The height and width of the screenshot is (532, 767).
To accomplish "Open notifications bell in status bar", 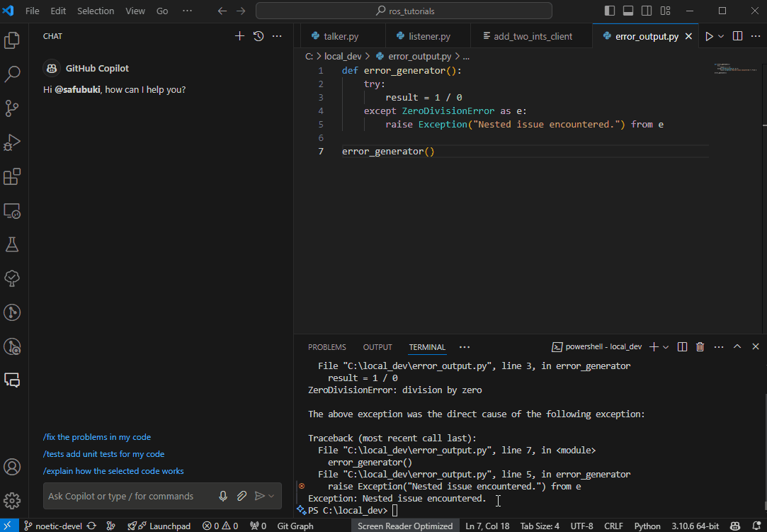I will 756,526.
